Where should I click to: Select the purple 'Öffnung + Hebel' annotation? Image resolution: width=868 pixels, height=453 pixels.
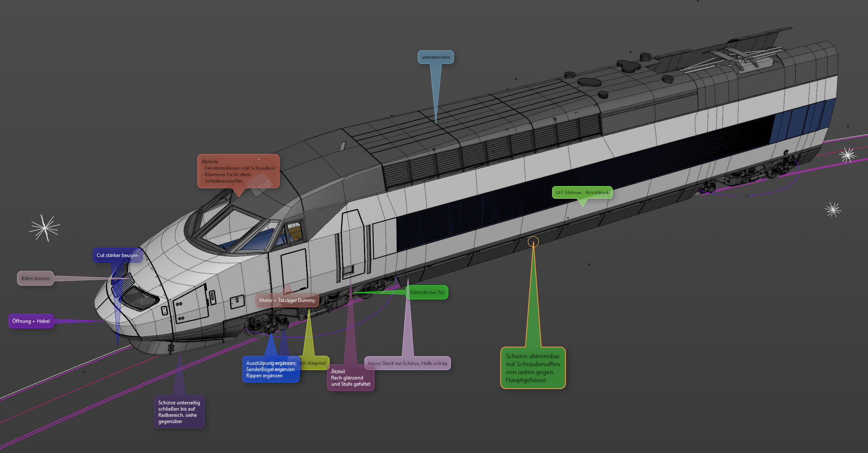pos(31,321)
